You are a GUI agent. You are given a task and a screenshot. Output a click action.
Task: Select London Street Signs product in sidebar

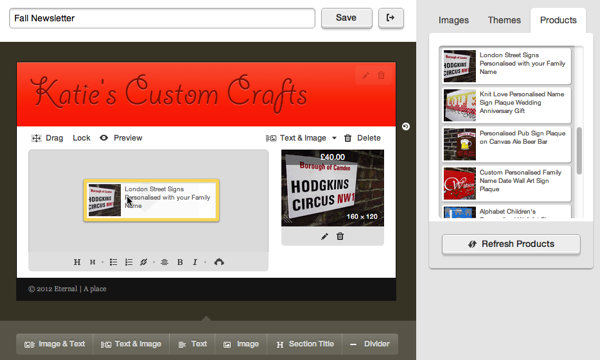coord(507,66)
